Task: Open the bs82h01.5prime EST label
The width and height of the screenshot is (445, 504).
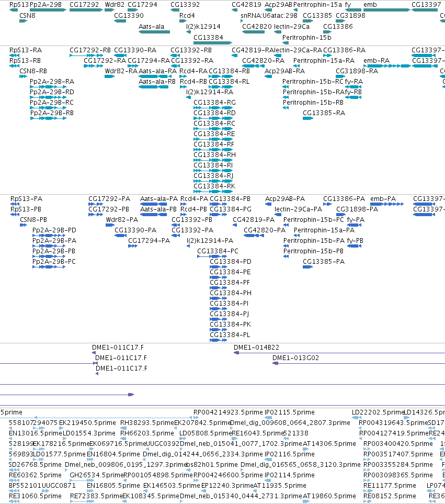Action: coord(212,465)
